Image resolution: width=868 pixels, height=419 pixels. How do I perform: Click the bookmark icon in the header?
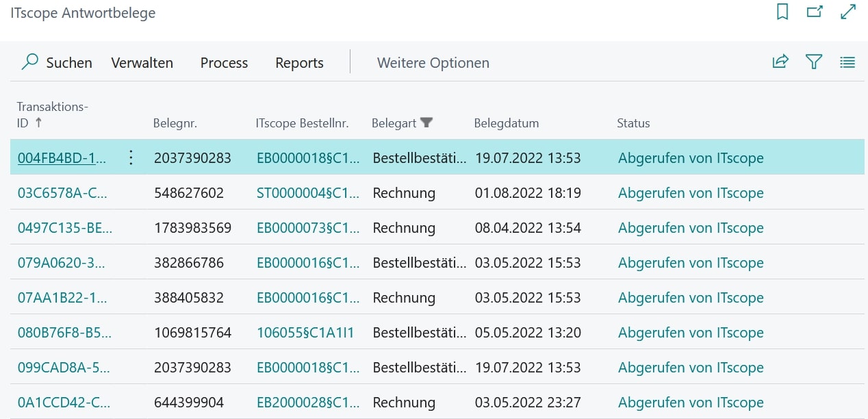(782, 12)
